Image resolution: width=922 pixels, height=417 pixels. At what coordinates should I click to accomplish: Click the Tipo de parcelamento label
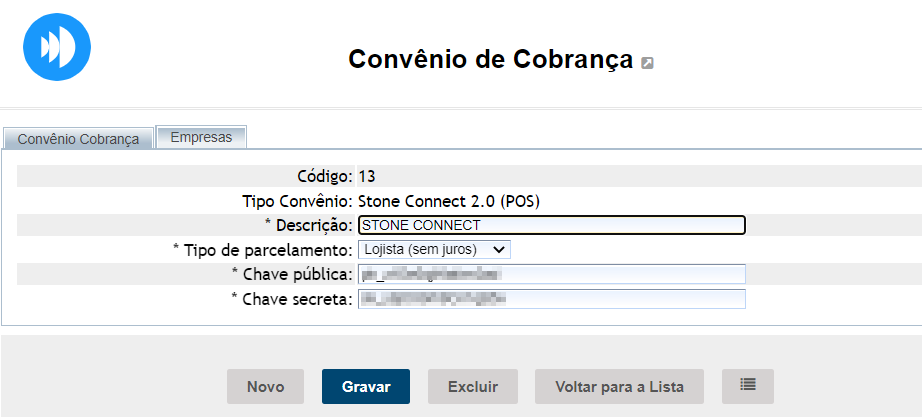[263, 249]
